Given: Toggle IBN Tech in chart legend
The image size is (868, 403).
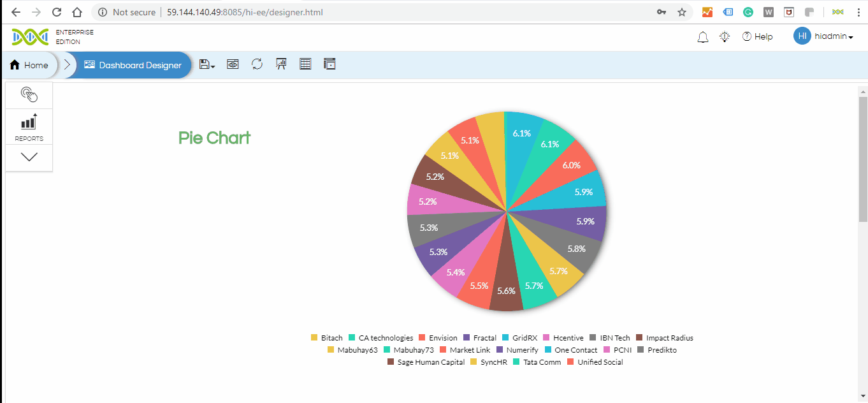Looking at the screenshot, I should (610, 338).
